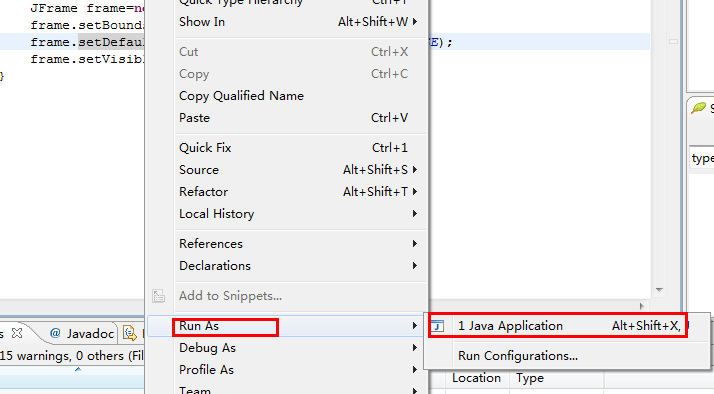This screenshot has width=714, height=394.
Task: Expand arrow beside Debug As
Action: [x=415, y=348]
